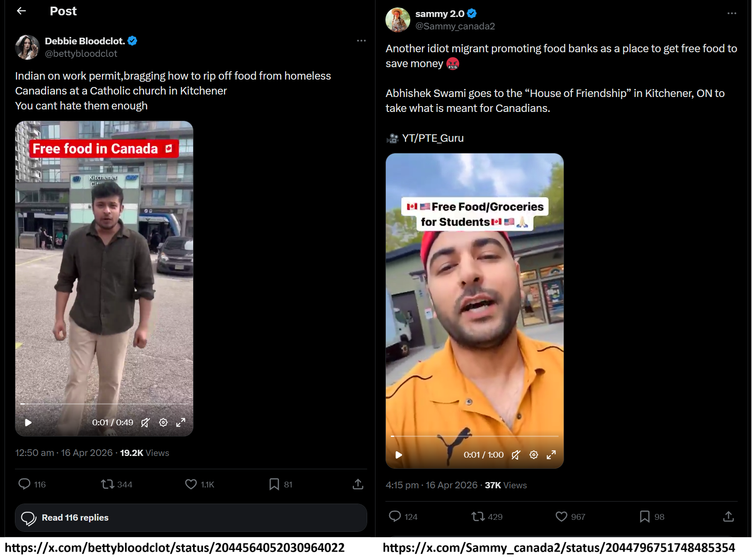Open the @bettybloodclot profile handle
Image resolution: width=753 pixels, height=560 pixels.
[81, 53]
